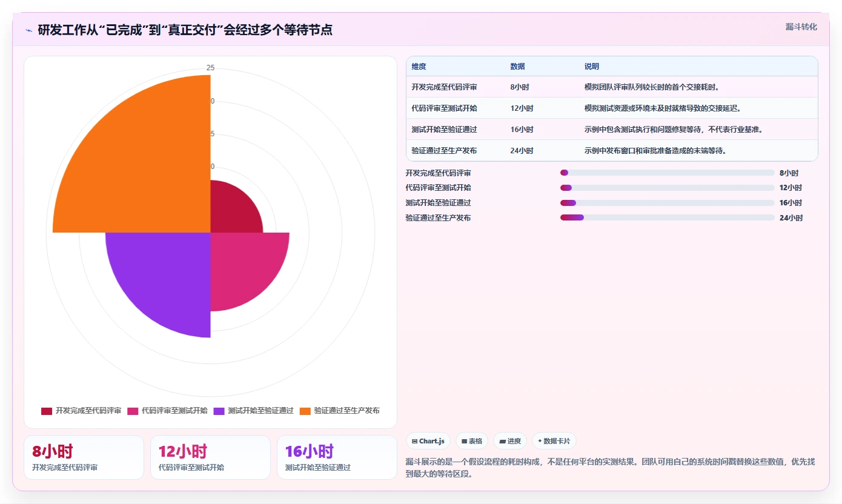Toggle 开发完成至代码评审 legend series
The width and height of the screenshot is (842, 504).
pyautogui.click(x=81, y=411)
